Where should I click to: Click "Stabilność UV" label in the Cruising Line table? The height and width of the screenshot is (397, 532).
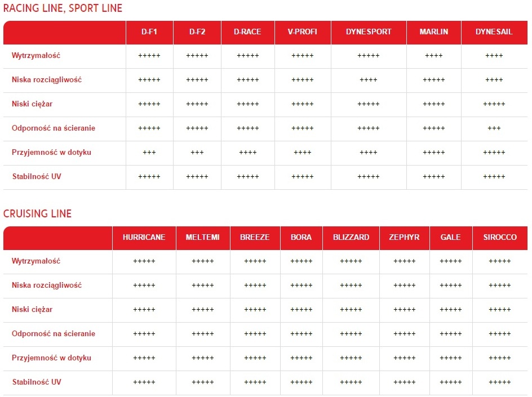tap(37, 382)
